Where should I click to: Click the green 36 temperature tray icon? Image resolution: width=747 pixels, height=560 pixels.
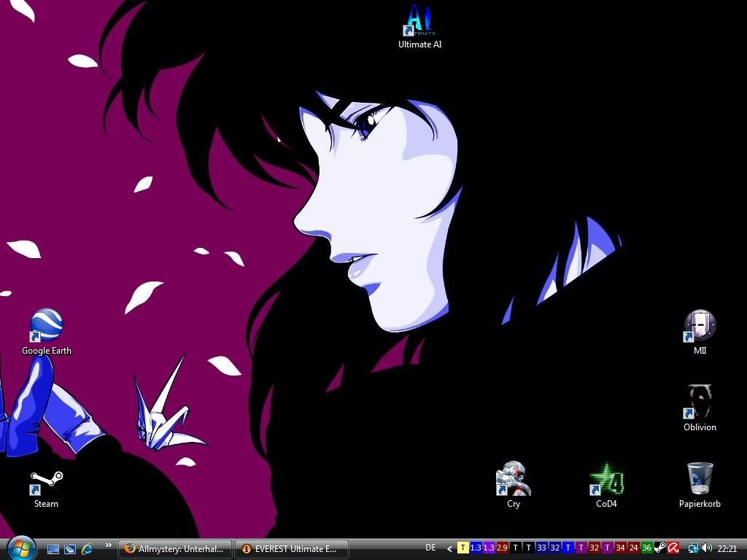646,548
